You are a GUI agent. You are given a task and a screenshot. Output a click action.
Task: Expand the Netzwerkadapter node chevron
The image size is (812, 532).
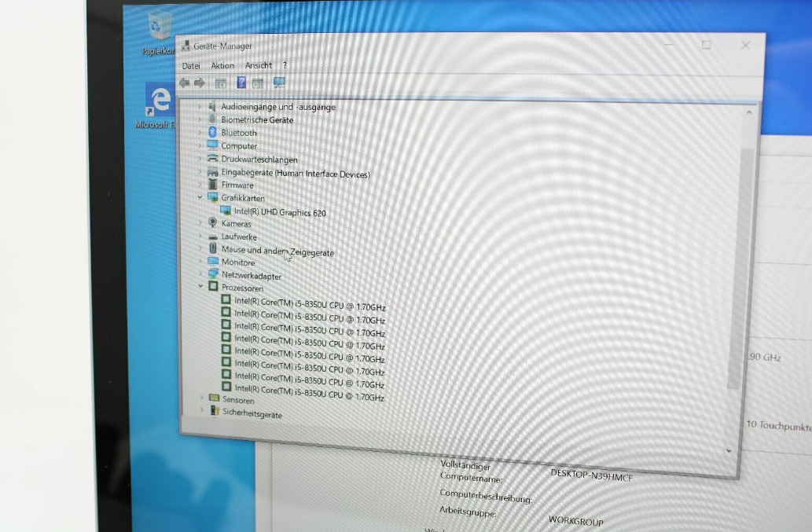click(x=200, y=273)
